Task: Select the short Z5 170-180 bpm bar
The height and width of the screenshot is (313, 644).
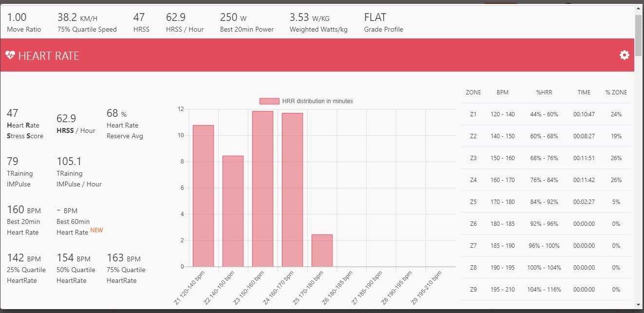Action: 322,250
